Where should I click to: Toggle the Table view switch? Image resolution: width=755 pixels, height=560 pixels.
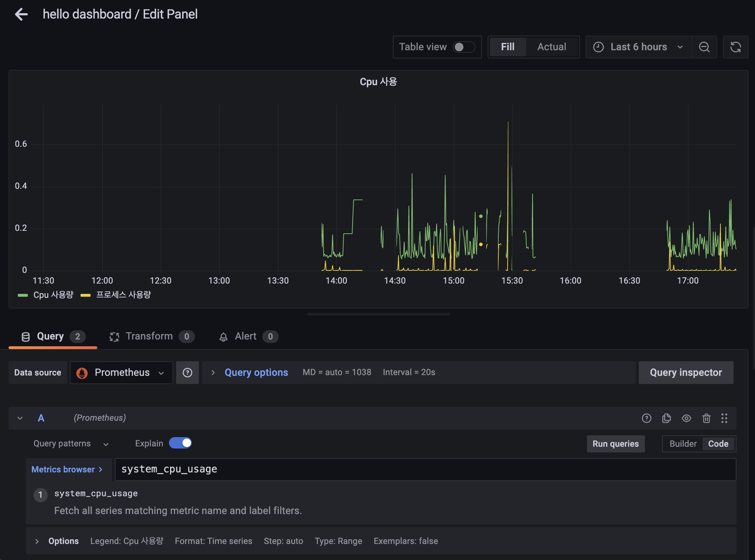tap(463, 47)
